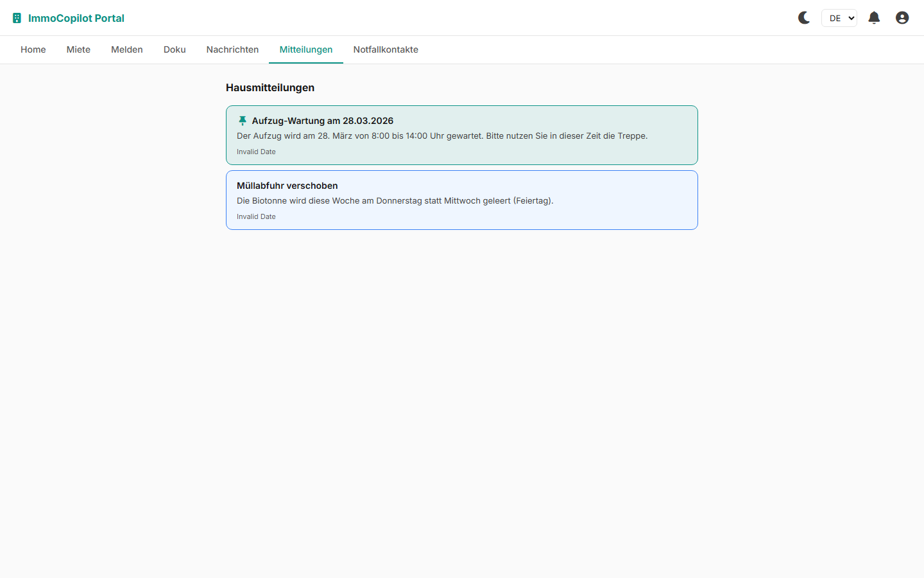Open the user account profile icon
The height and width of the screenshot is (578, 924).
click(902, 18)
